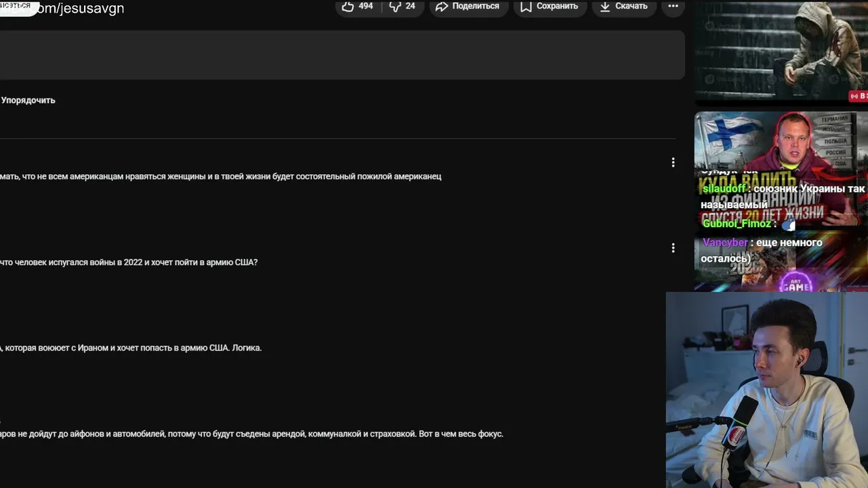Open the recommended video with the hooded figure thumbnail
Viewport: 868px width, 488px height.
coord(781,52)
